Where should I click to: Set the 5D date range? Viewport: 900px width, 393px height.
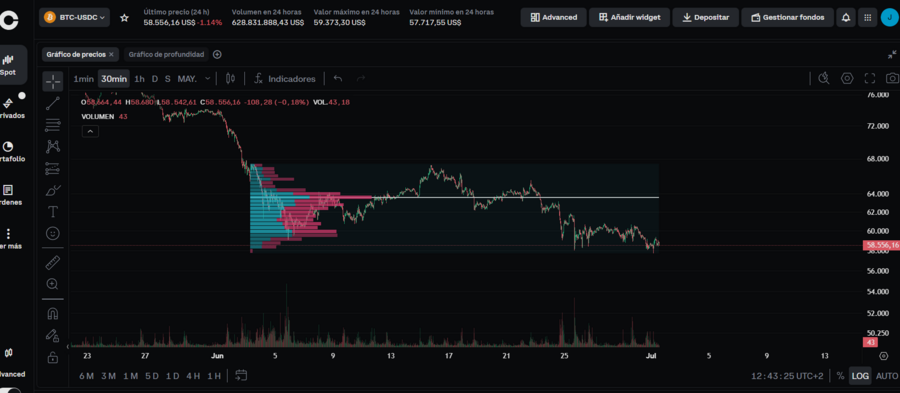[152, 376]
